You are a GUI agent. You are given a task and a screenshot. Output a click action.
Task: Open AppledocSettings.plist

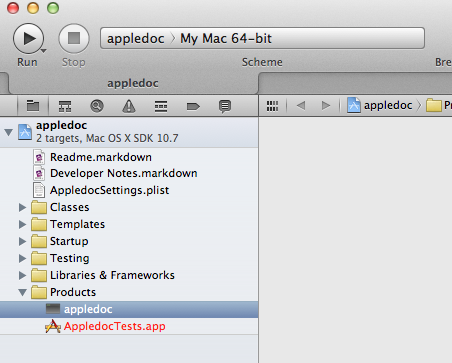[109, 190]
